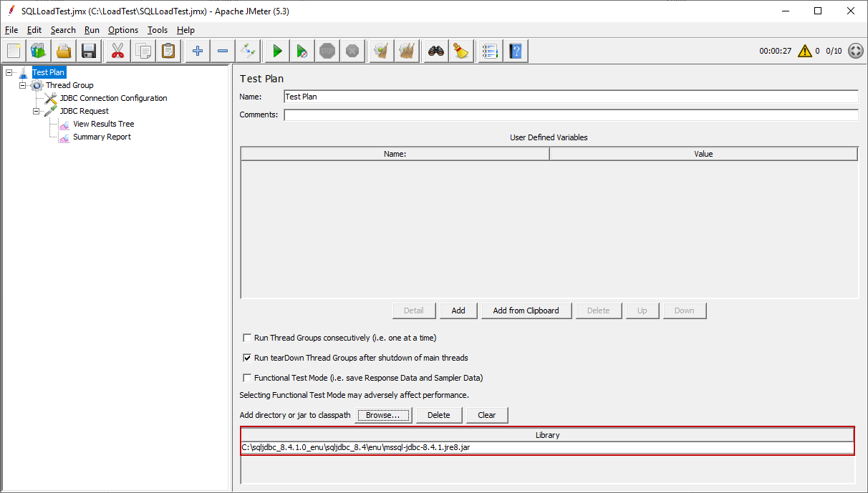Image resolution: width=868 pixels, height=493 pixels.
Task: Click the Add variable button
Action: click(x=458, y=311)
